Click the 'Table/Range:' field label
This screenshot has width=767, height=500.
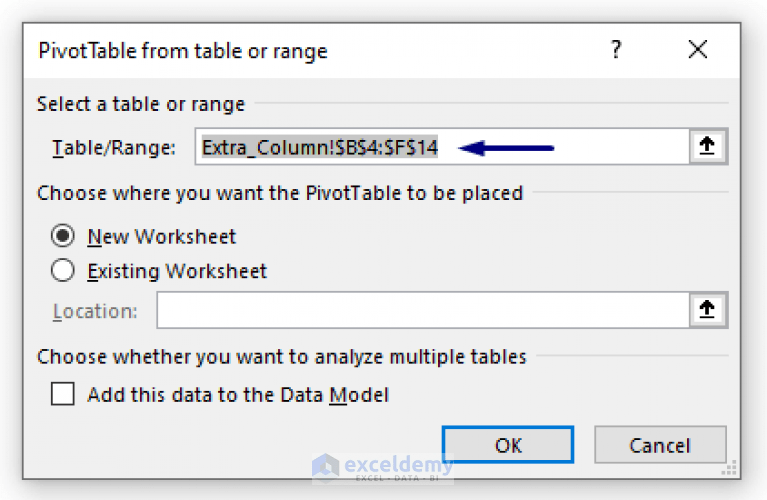tap(113, 148)
